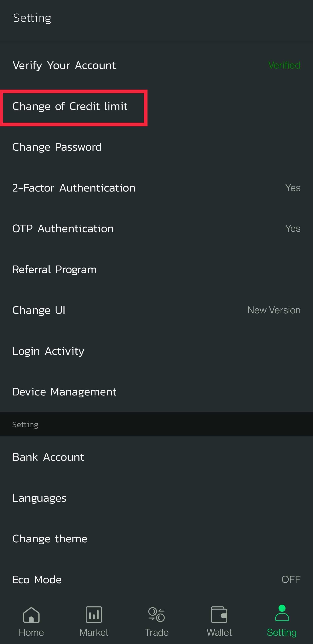Open the Referral Program
313x644 pixels.
point(156,269)
